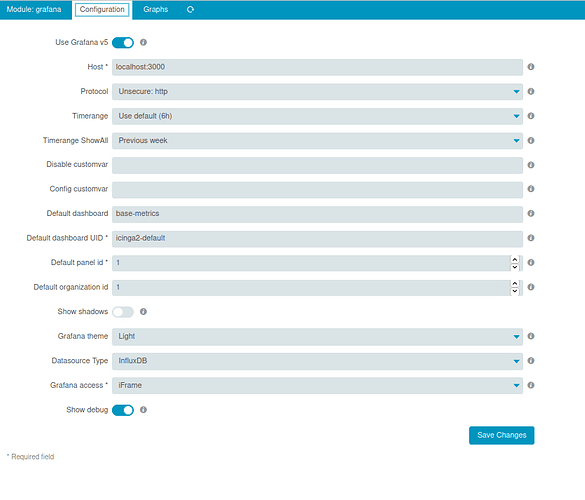The width and height of the screenshot is (585, 500).
Task: Click info icon beside Datasource Type
Action: click(531, 361)
